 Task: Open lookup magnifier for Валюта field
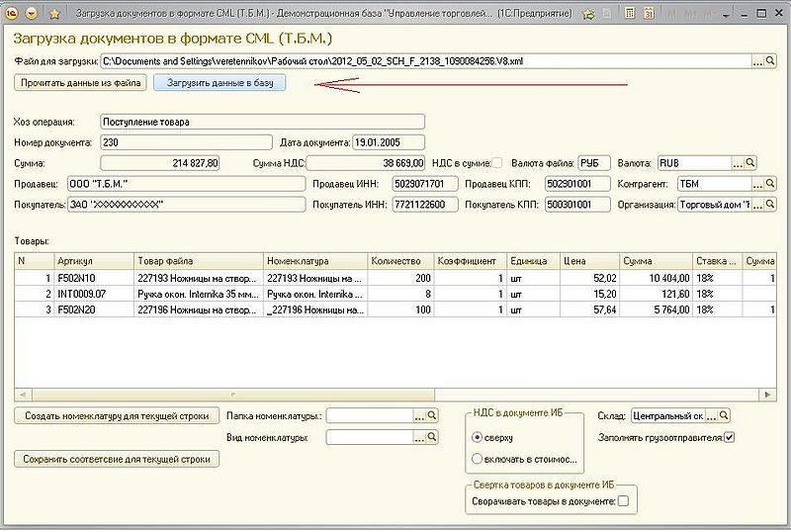pos(750,163)
